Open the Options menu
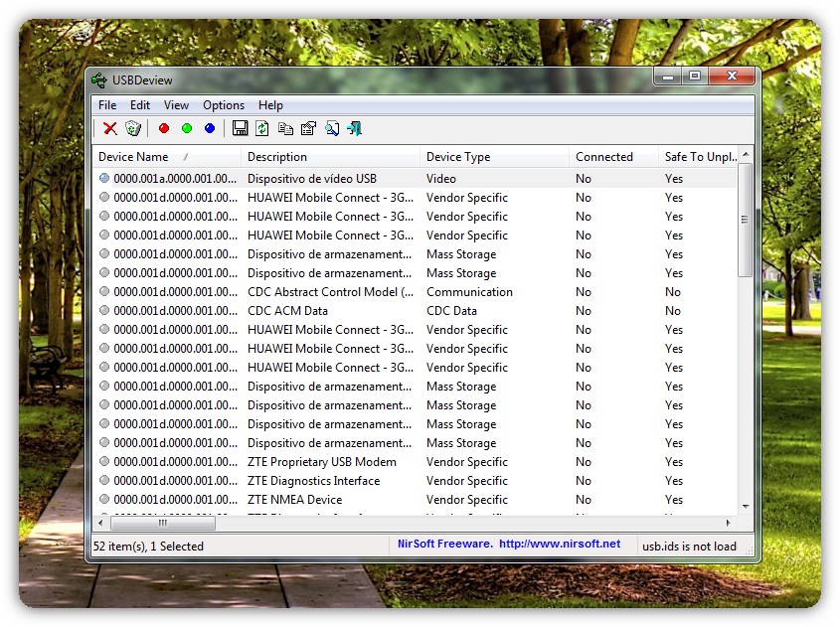This screenshot has height=627, width=840. pos(224,105)
